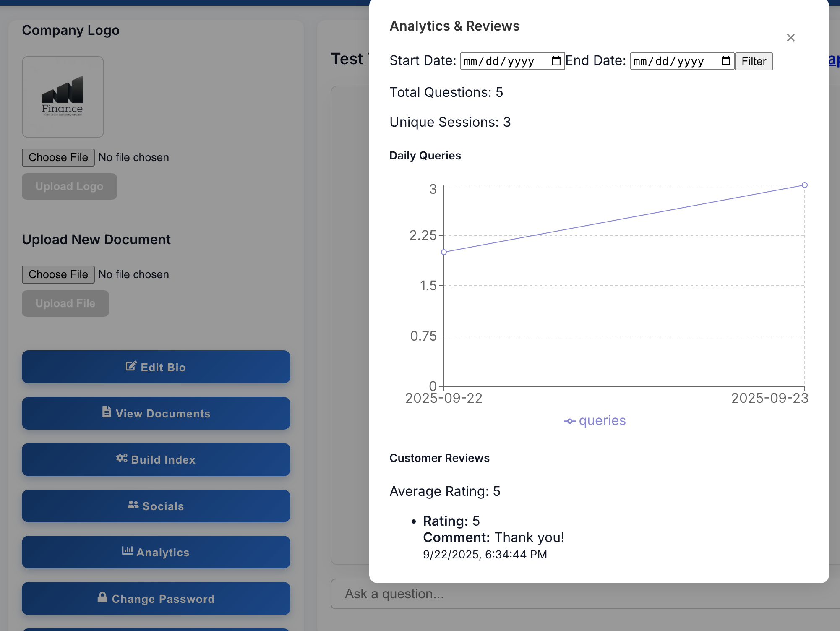Click the document icon on View Documents
Screen dimensions: 840x631
[107, 412]
